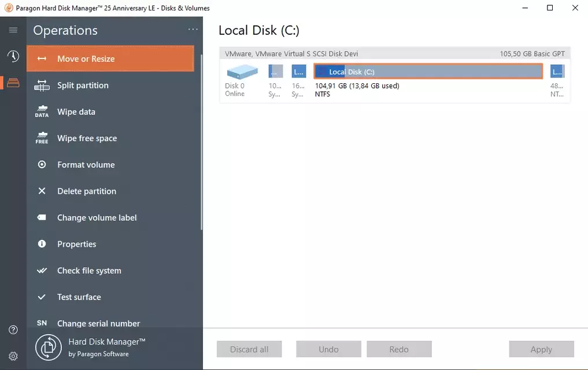This screenshot has height=370, width=588.
Task: Click the Hard Disk Manager logo icon
Action: tap(49, 347)
